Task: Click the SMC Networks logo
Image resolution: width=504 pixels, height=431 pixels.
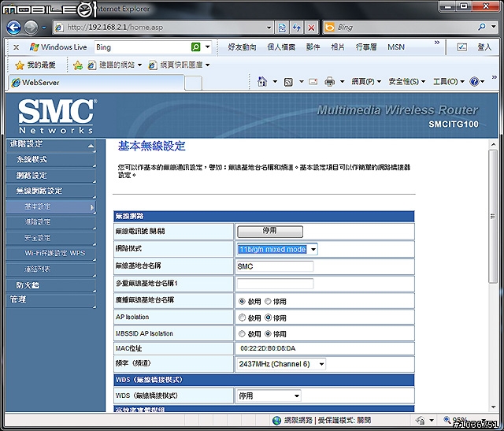Action: tap(56, 116)
